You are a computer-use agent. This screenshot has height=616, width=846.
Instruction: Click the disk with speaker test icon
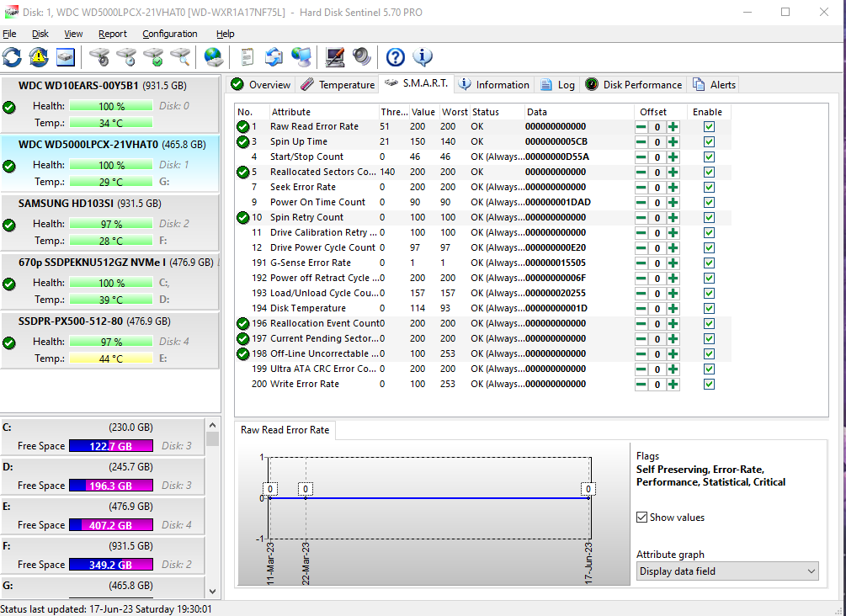(x=99, y=56)
